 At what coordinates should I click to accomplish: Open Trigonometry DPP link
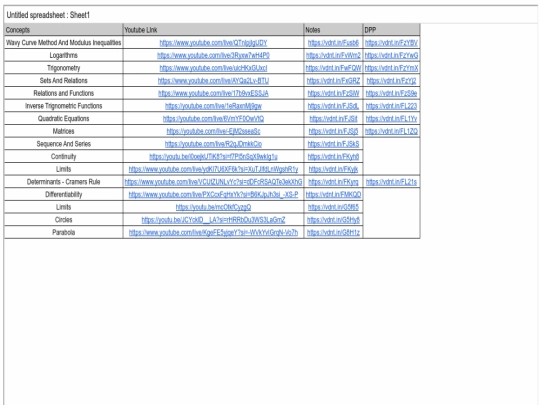391,68
